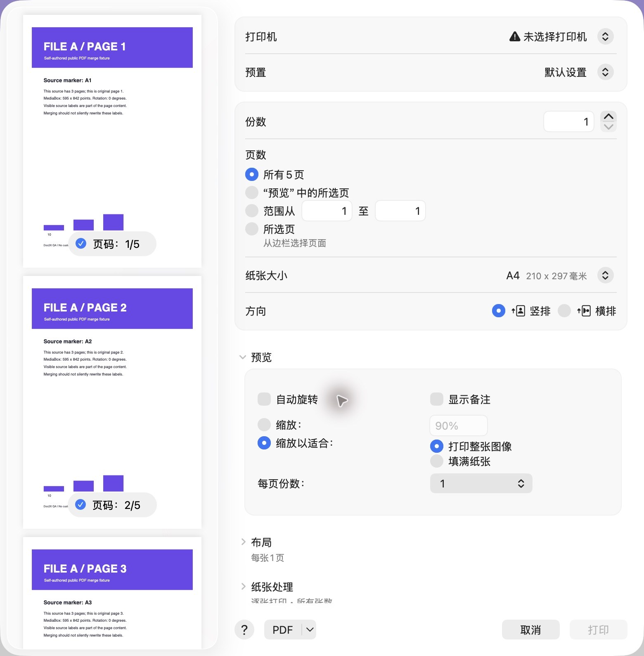Select the FILE A / PAGE 1 thumbnail

point(112,141)
